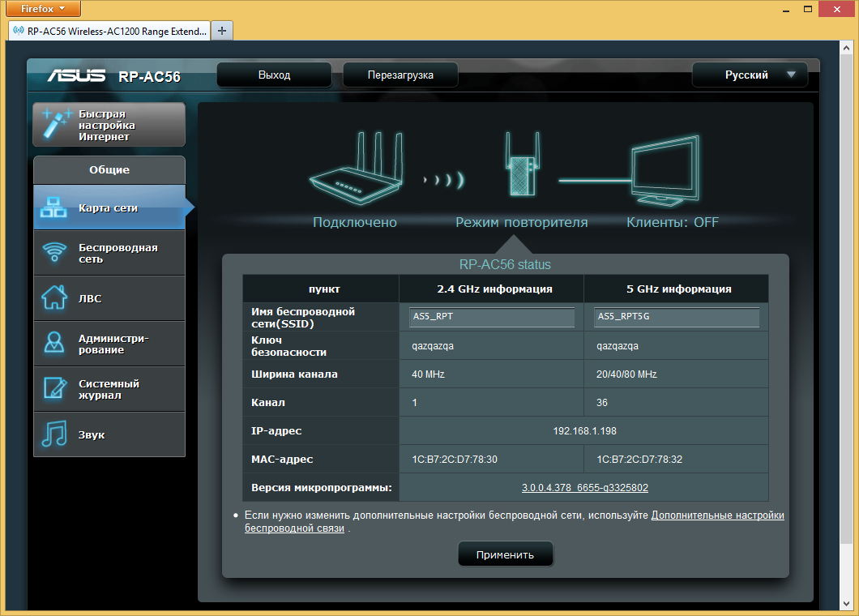Click RP-AC56 model name in header

point(150,77)
